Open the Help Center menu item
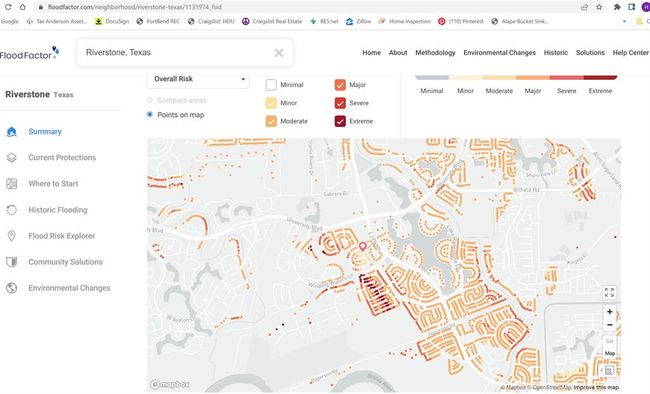Image resolution: width=650 pixels, height=394 pixels. click(631, 53)
